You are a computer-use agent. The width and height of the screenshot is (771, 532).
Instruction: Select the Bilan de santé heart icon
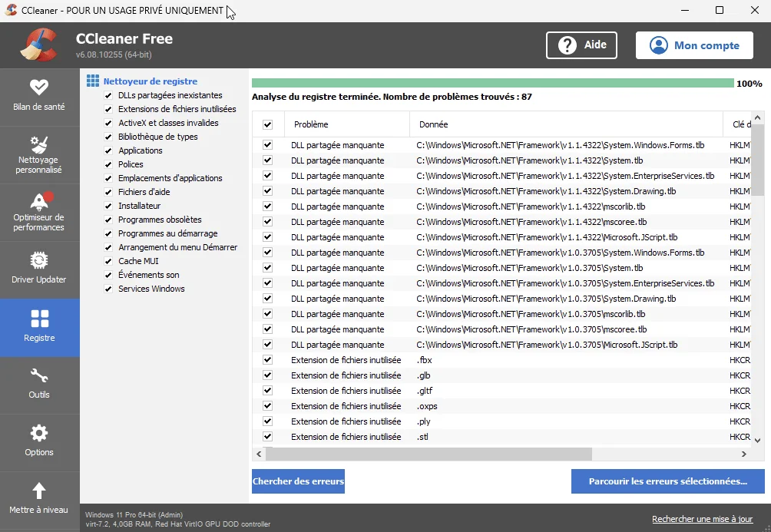pos(40,88)
